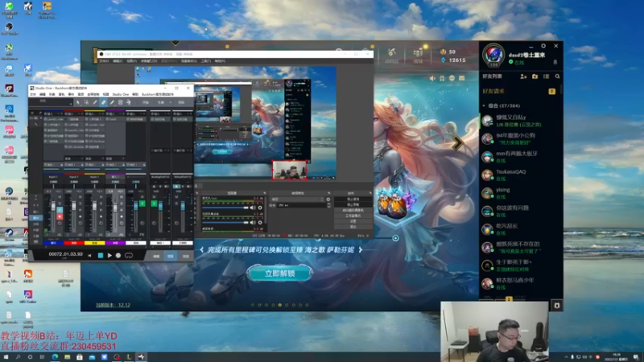Image resolution: width=644 pixels, height=362 pixels.
Task: Click the Studio One record button
Action: pos(118,255)
